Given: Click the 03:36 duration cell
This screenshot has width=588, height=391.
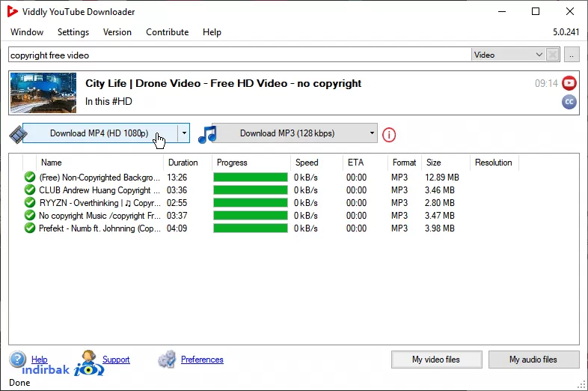Looking at the screenshot, I should tap(177, 190).
